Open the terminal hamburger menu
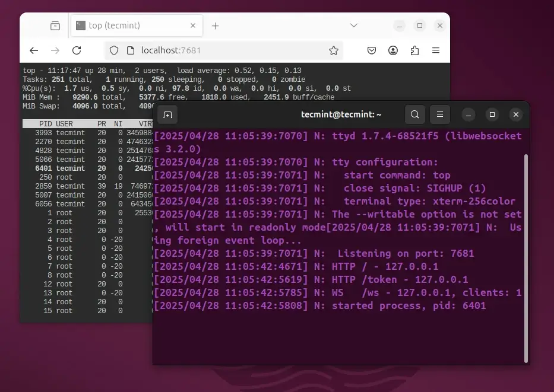This screenshot has width=554, height=392. pyautogui.click(x=439, y=114)
